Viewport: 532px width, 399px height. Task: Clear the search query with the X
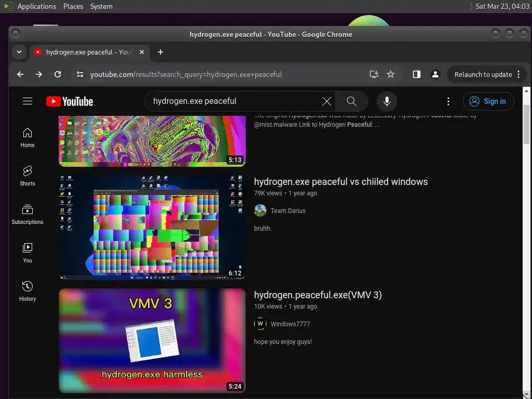tap(326, 101)
